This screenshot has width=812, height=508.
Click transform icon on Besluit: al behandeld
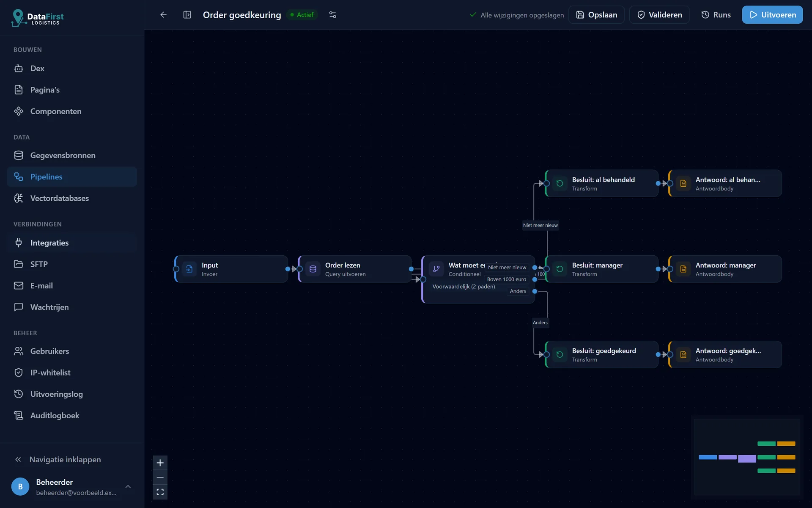coord(560,183)
